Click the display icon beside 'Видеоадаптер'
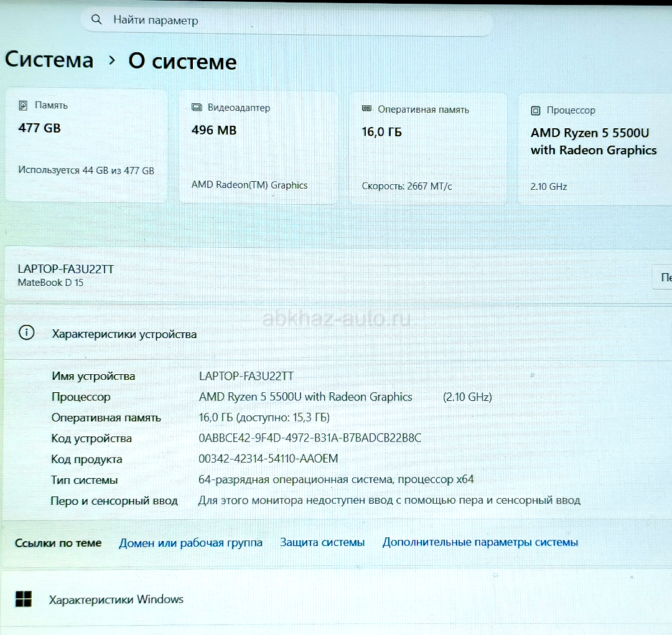The height and width of the screenshot is (635, 672). pos(197,107)
